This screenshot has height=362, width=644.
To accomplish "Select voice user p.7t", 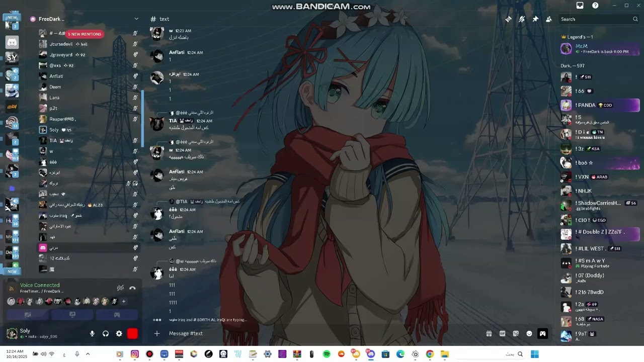I will tap(89, 108).
